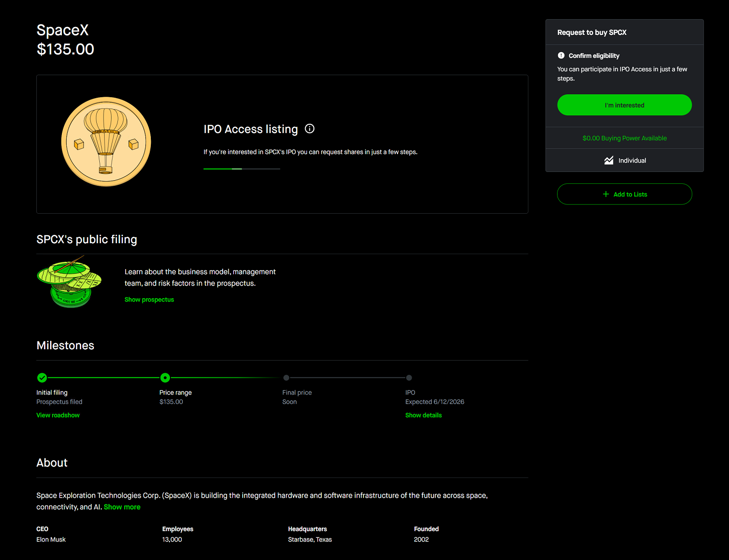The height and width of the screenshot is (560, 729).
Task: Click $0.00 Buying Power Available
Action: coord(624,138)
